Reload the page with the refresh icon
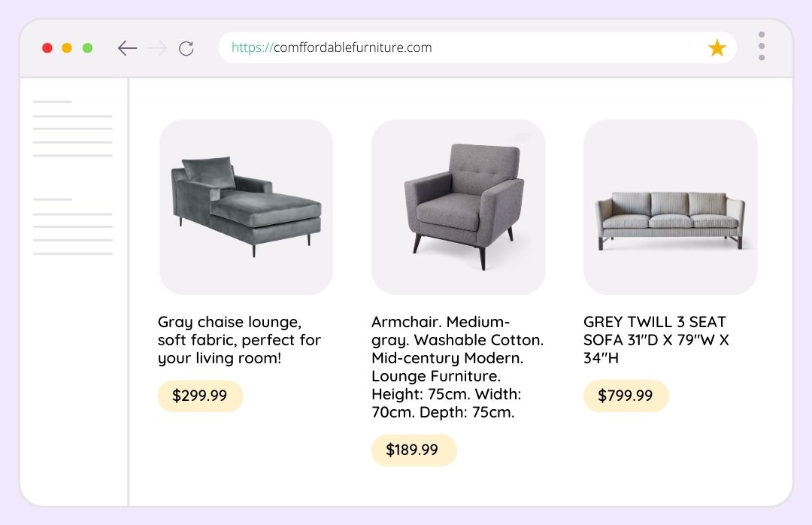This screenshot has height=525, width=812. 186,48
